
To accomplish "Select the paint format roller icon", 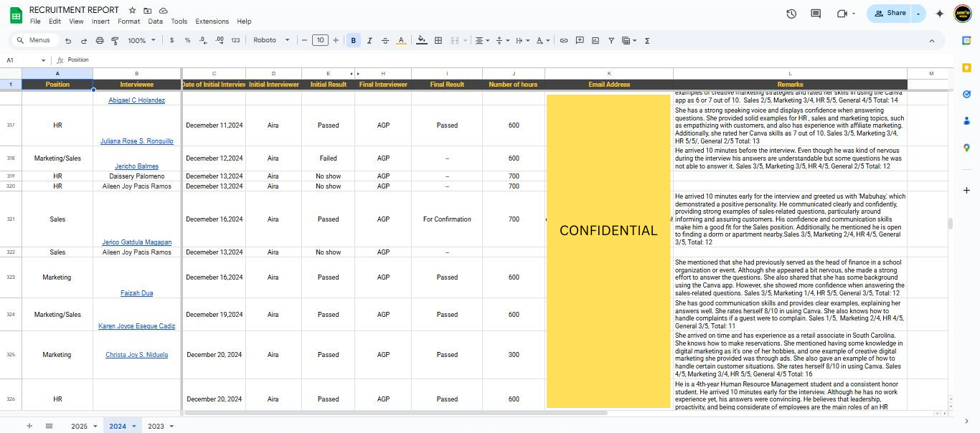I will 116,41.
